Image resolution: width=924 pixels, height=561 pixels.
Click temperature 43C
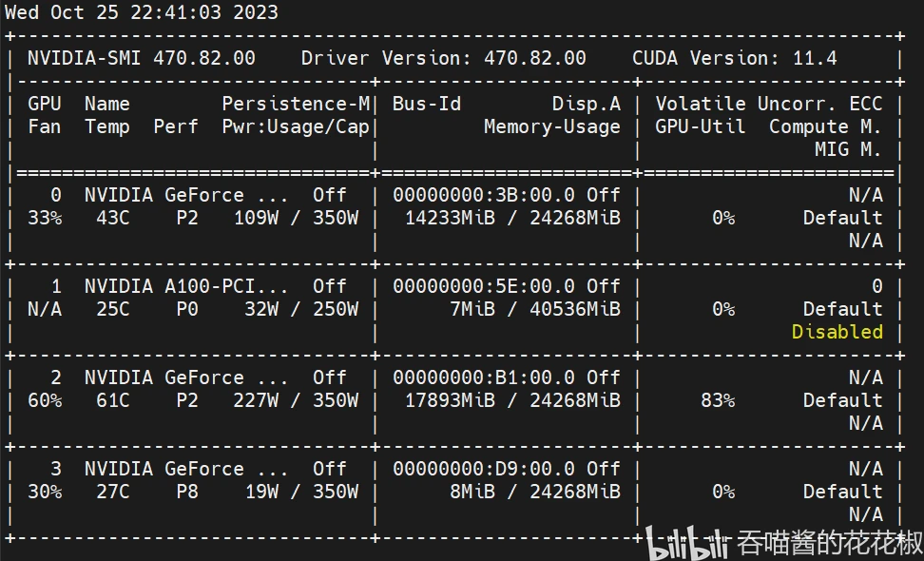(x=113, y=218)
